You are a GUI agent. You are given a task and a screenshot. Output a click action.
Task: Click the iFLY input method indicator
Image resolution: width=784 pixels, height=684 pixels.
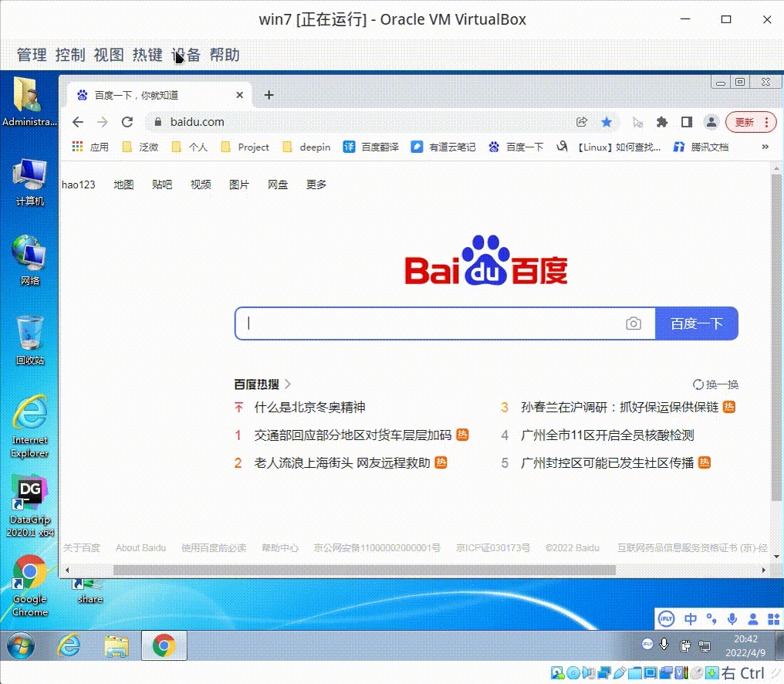[x=665, y=618]
